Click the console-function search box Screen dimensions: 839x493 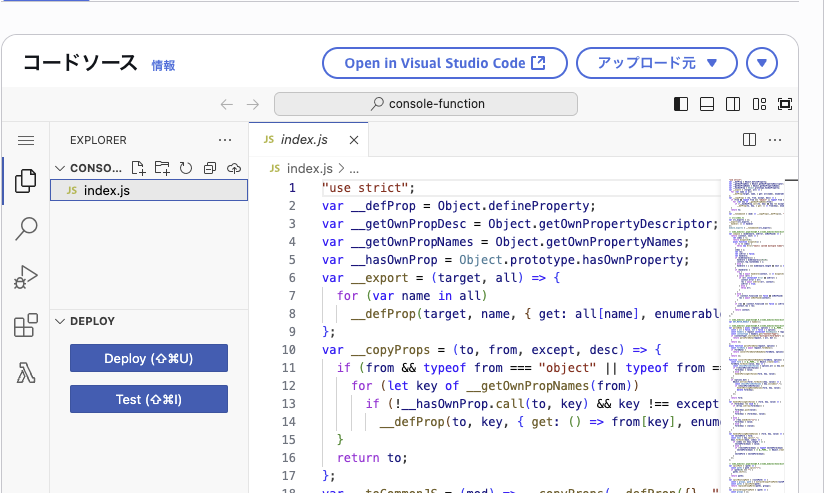click(426, 104)
